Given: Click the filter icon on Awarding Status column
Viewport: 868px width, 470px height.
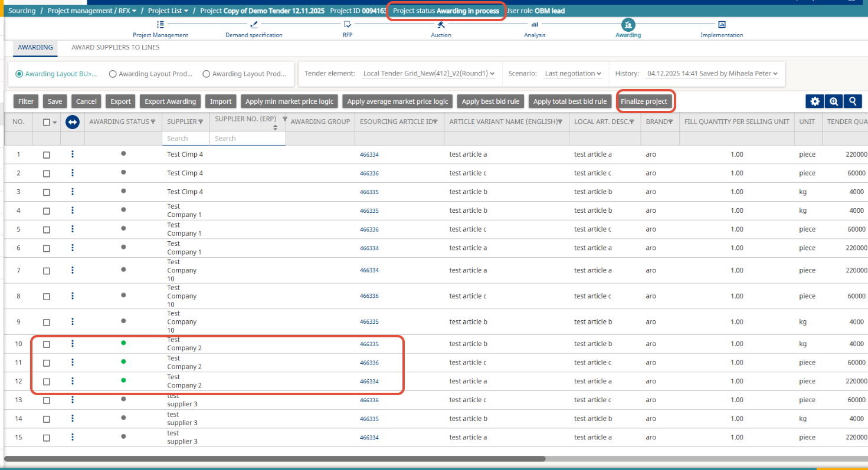Looking at the screenshot, I should pos(153,121).
